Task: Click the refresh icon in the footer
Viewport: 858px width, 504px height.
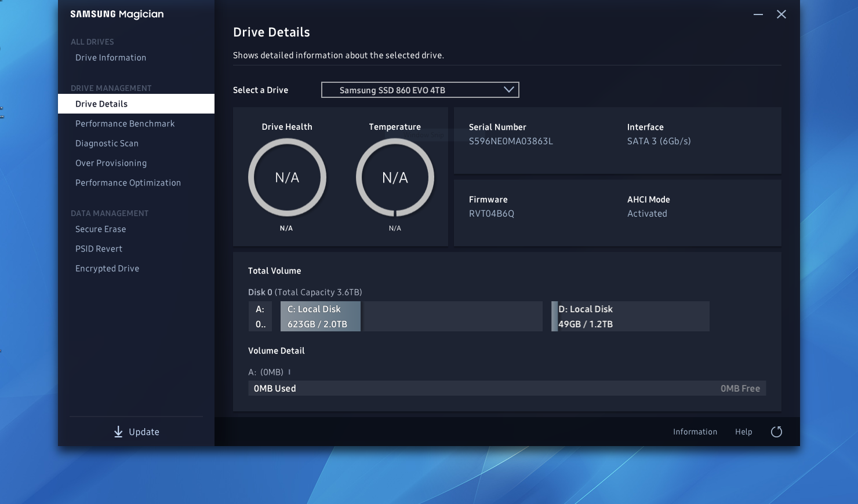Action: pos(777,432)
